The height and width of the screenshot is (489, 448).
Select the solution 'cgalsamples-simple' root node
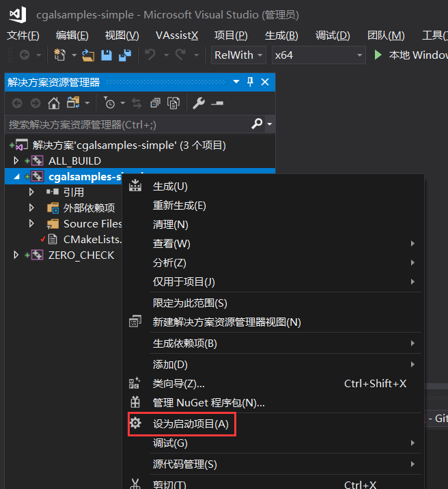[x=129, y=145]
